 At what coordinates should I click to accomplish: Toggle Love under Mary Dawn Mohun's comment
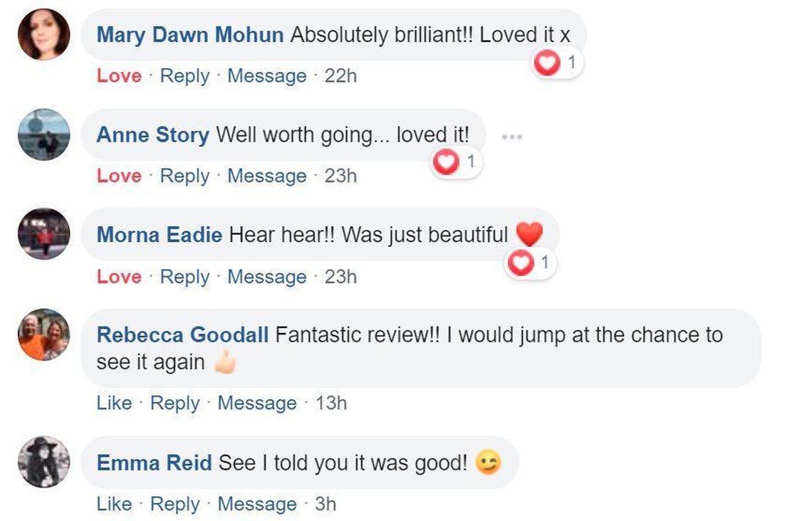119,76
